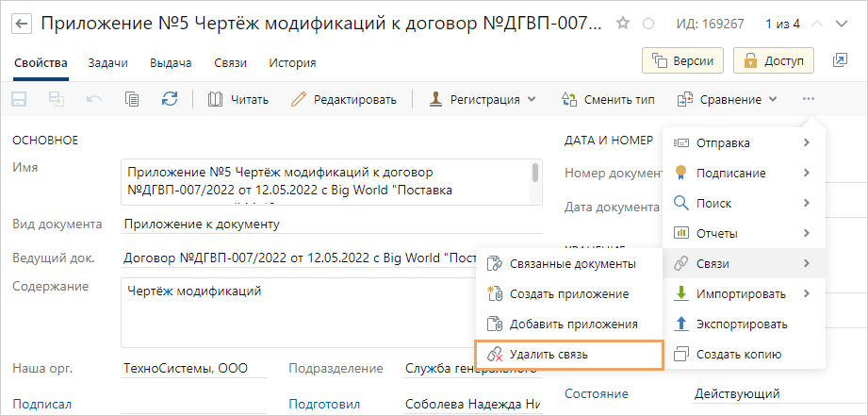Click the refresh icon in toolbar
The image size is (868, 416).
click(x=170, y=99)
